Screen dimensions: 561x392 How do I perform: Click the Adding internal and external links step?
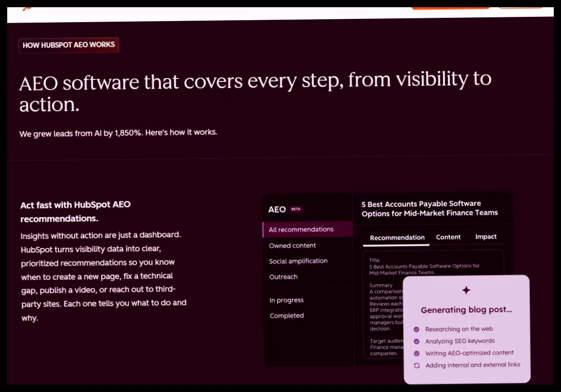(473, 365)
